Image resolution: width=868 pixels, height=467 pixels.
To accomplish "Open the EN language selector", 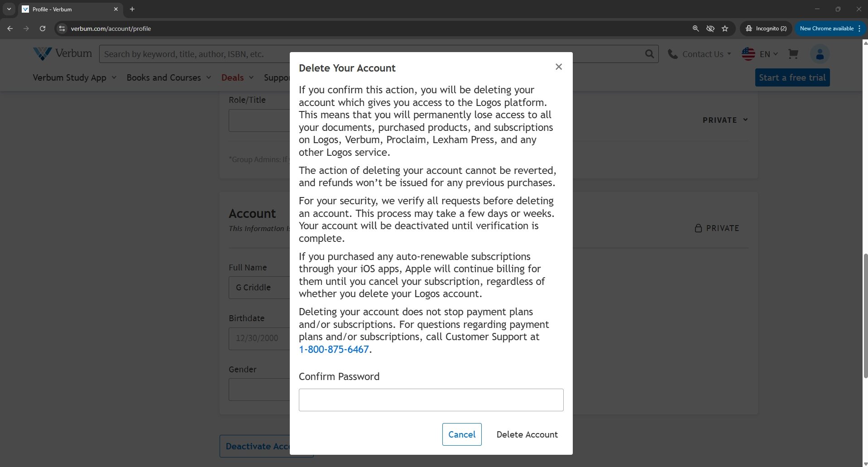I will pos(769,54).
